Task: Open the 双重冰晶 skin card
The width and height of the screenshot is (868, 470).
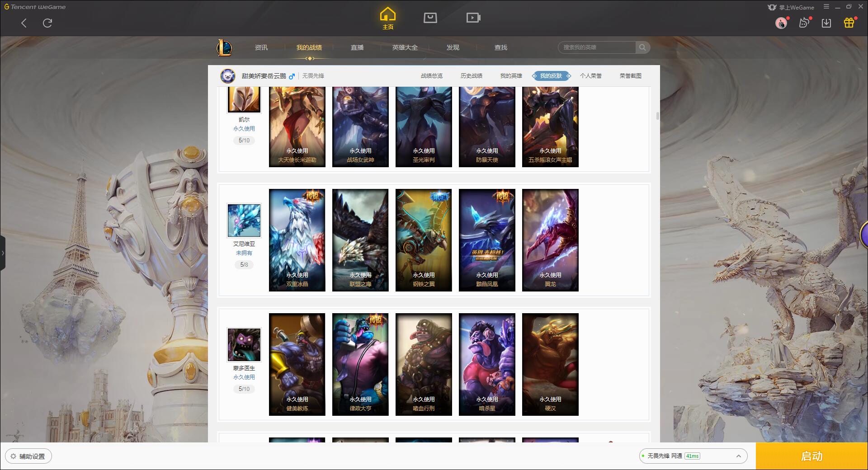Action: [x=297, y=240]
